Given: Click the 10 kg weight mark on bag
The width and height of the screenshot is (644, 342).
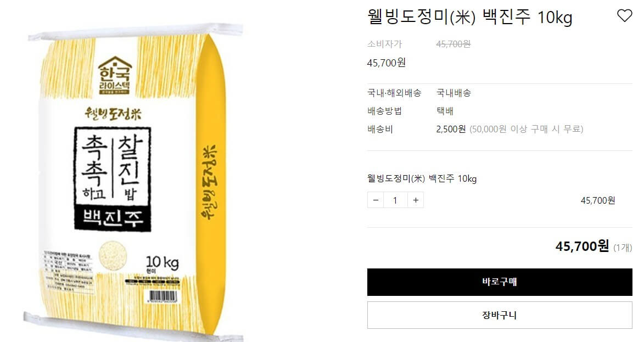Looking at the screenshot, I should pos(162,263).
